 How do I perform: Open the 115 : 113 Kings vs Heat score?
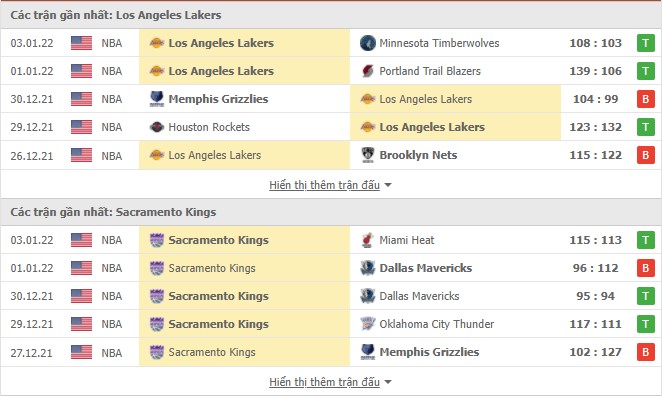pyautogui.click(x=595, y=240)
